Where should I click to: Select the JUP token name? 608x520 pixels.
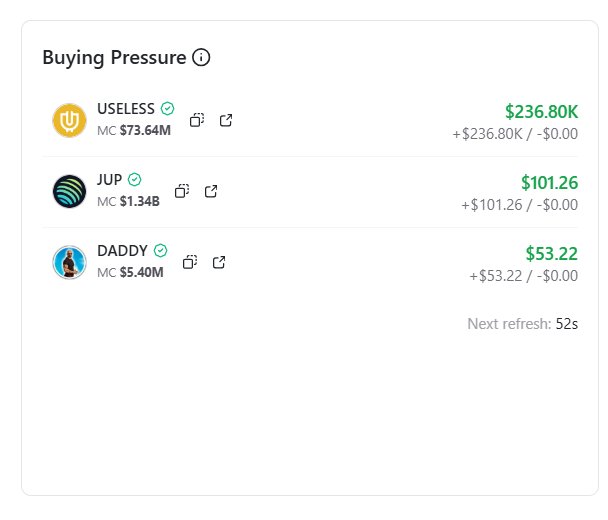point(110,179)
